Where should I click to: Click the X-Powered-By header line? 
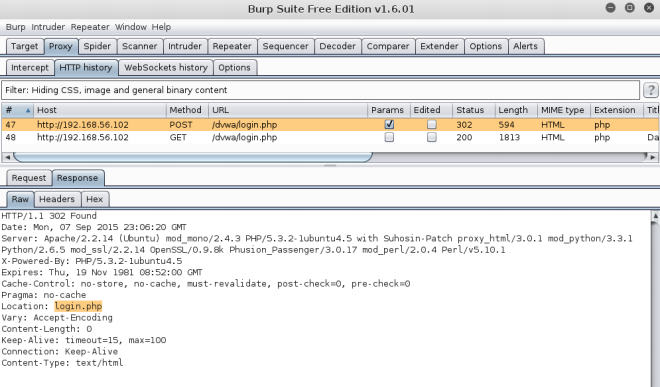point(92,261)
